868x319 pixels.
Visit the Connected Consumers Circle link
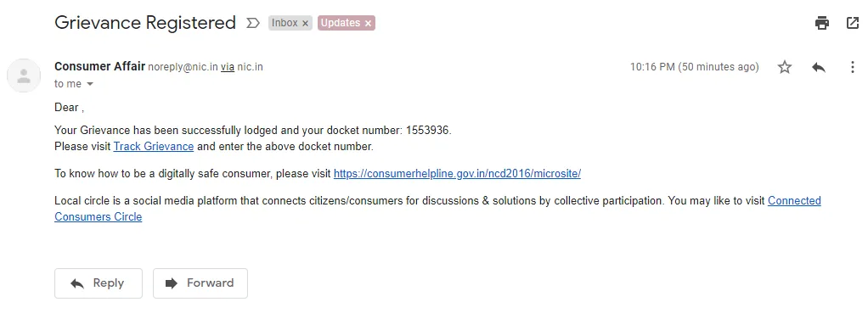(437, 209)
